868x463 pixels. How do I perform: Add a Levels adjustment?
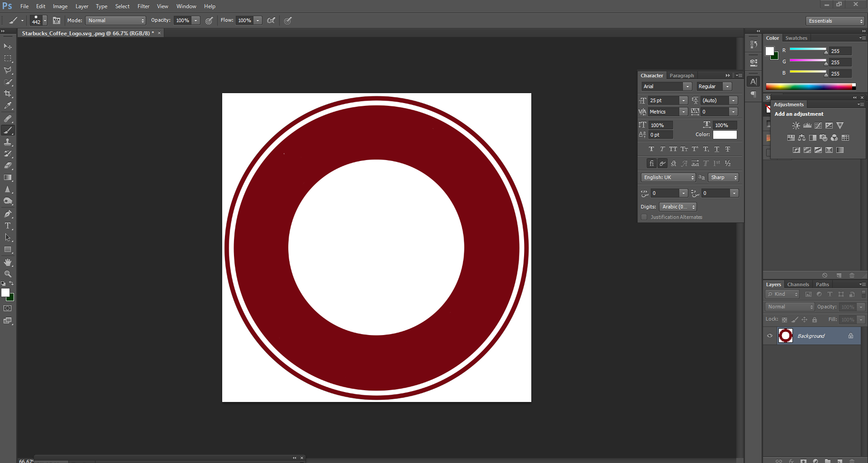point(807,125)
